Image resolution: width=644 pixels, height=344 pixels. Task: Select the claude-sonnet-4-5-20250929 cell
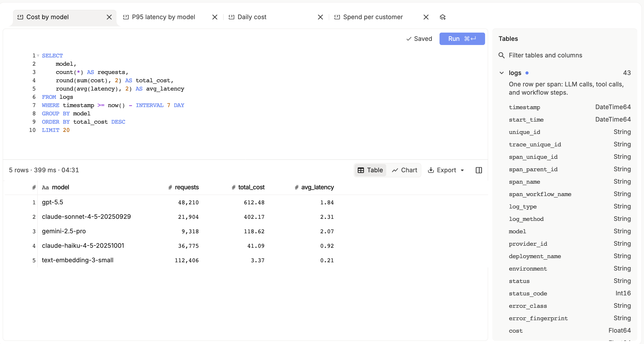[x=86, y=217]
